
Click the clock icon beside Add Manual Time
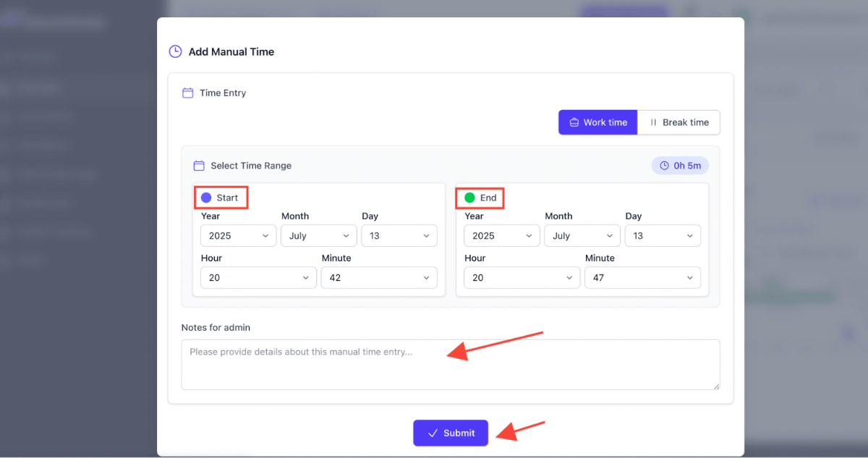tap(174, 51)
